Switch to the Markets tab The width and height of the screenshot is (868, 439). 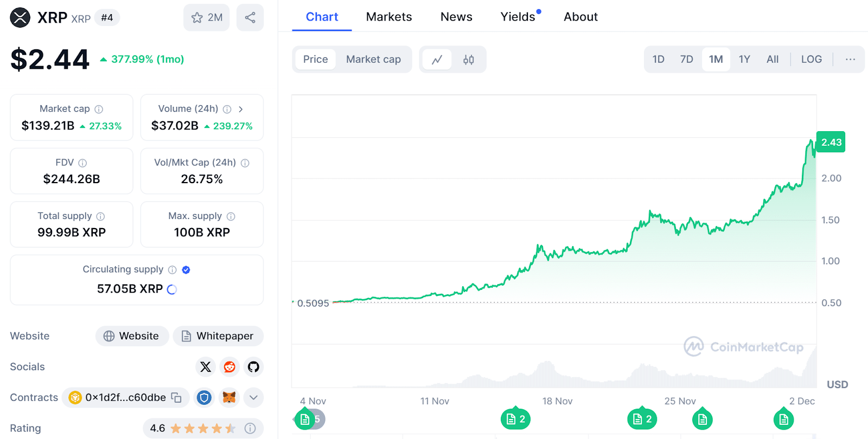tap(389, 17)
